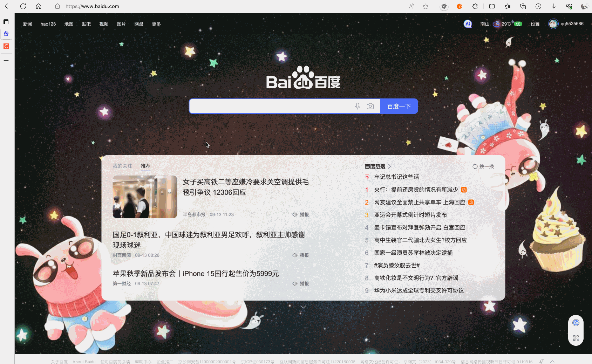Open the 更多 dropdown in navigation
Screen dimensions: 592x364
click(156, 24)
